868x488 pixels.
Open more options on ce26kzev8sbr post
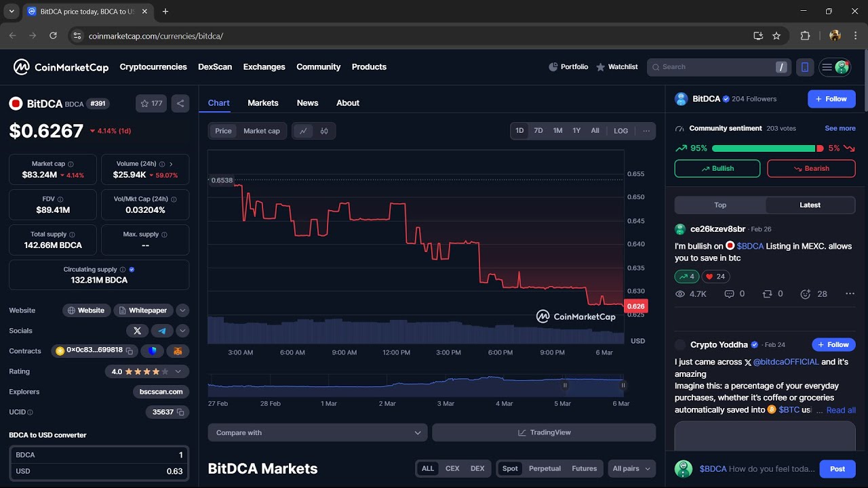pos(850,294)
